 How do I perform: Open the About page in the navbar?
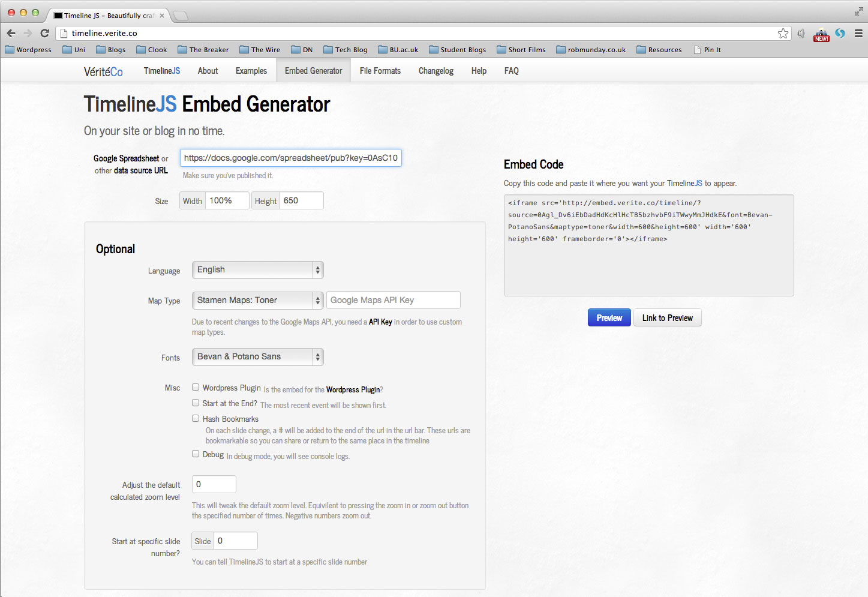[208, 71]
